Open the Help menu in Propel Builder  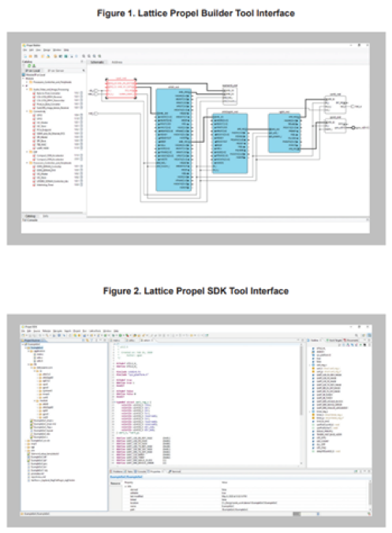click(66, 50)
